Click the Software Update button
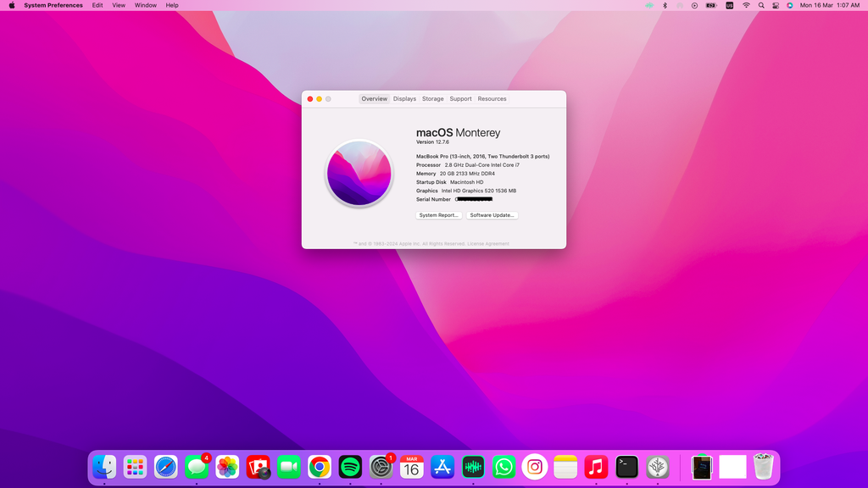 click(x=492, y=215)
